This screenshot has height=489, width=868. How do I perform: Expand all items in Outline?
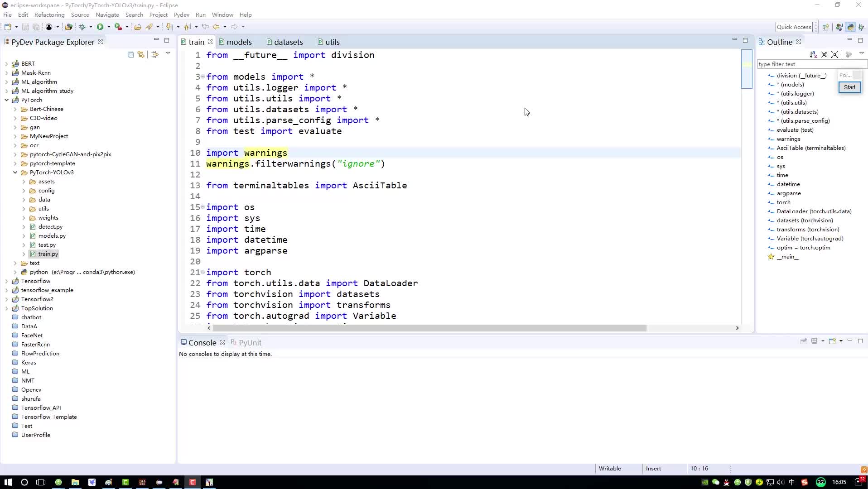(834, 54)
